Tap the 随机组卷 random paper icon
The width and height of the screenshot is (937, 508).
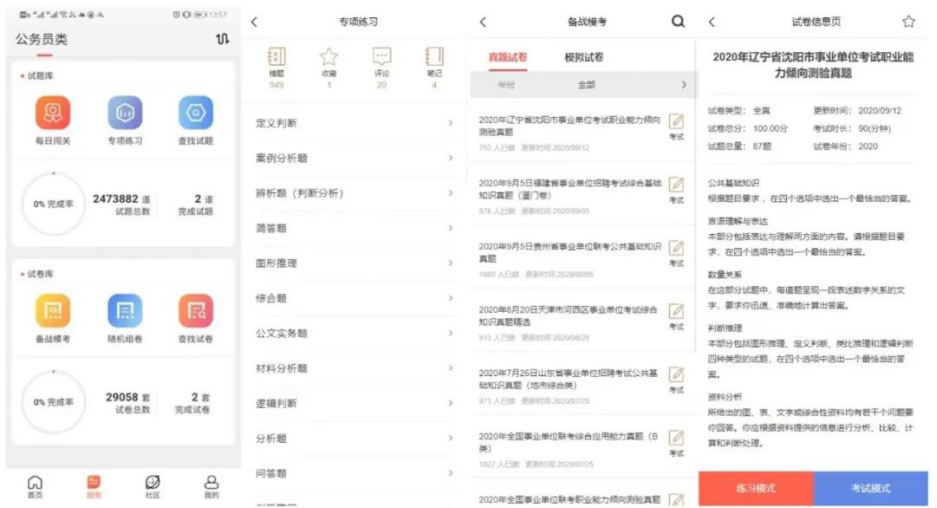(125, 313)
